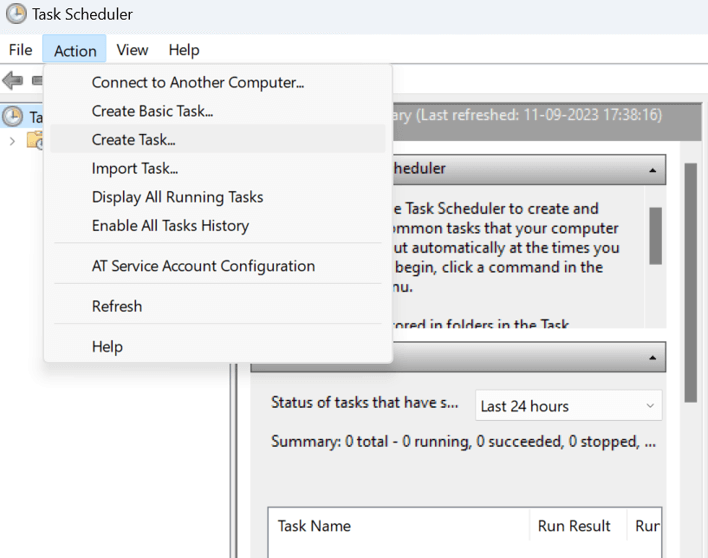708x558 pixels.
Task: Expand the Task Scheduler Library tree node
Action: tap(12, 141)
